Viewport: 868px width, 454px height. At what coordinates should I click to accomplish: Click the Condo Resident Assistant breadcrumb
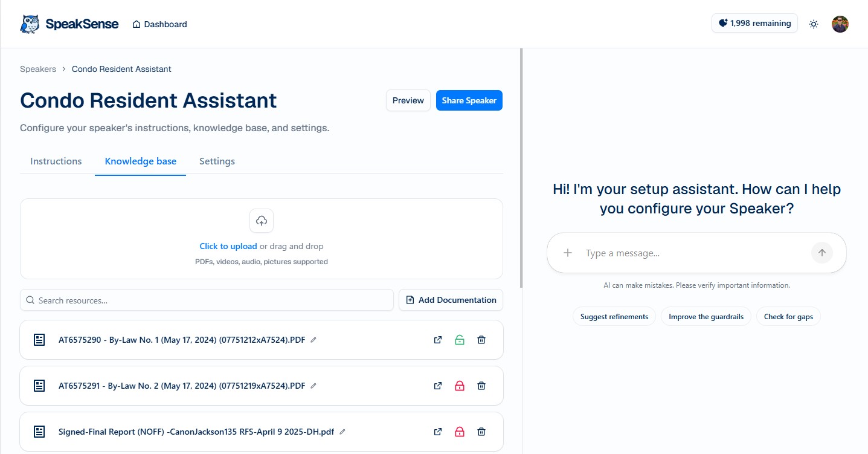click(x=121, y=69)
